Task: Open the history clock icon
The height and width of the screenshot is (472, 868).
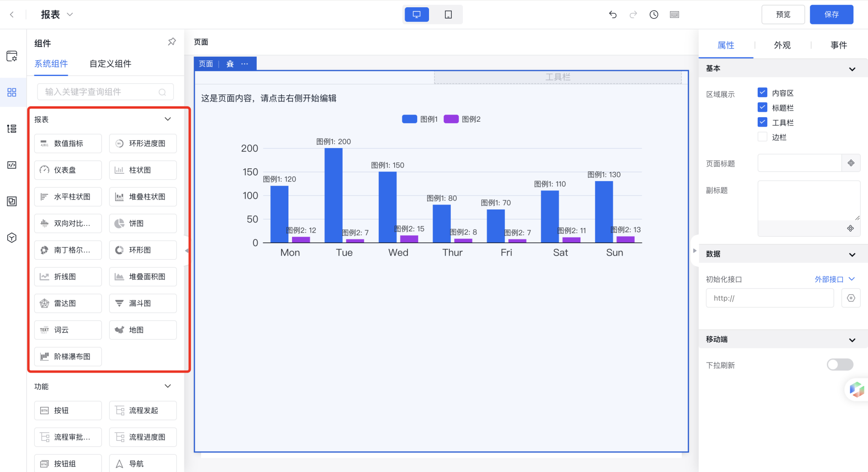Action: (x=654, y=14)
